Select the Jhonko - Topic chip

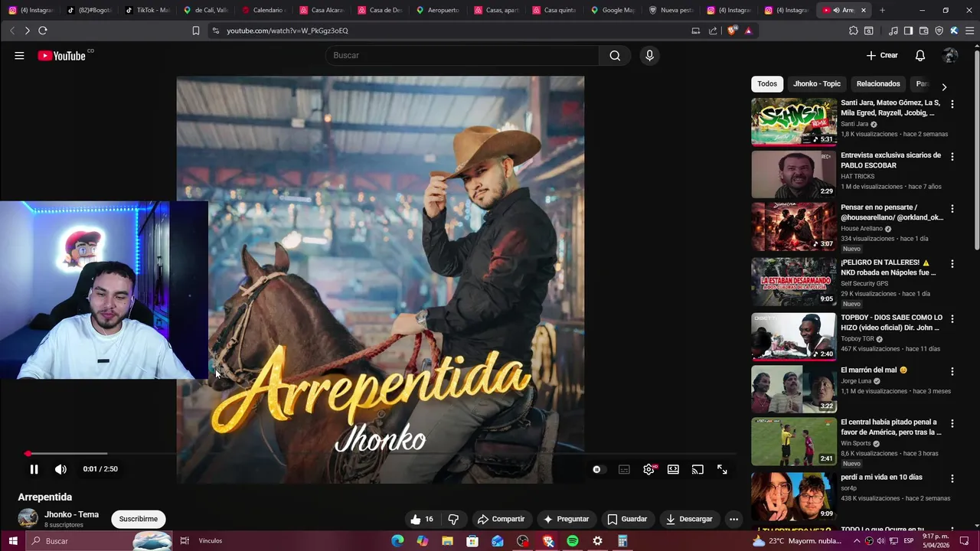click(x=817, y=84)
